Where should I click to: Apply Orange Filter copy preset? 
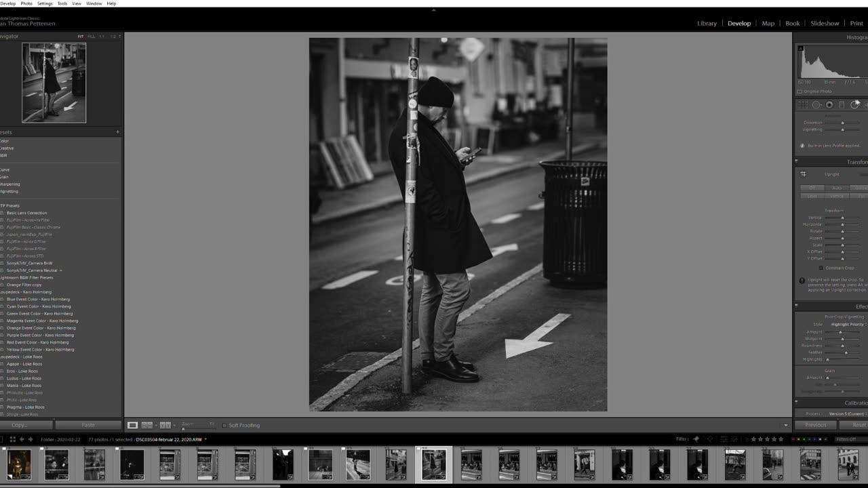24,285
